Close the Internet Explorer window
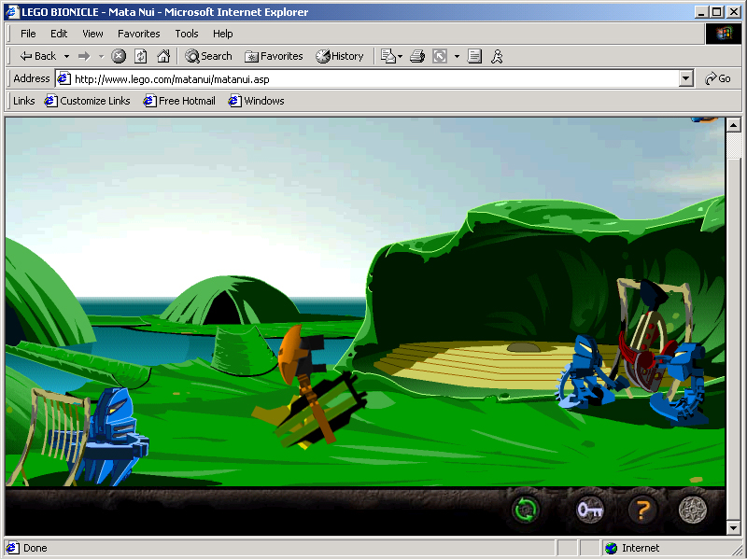 point(734,12)
